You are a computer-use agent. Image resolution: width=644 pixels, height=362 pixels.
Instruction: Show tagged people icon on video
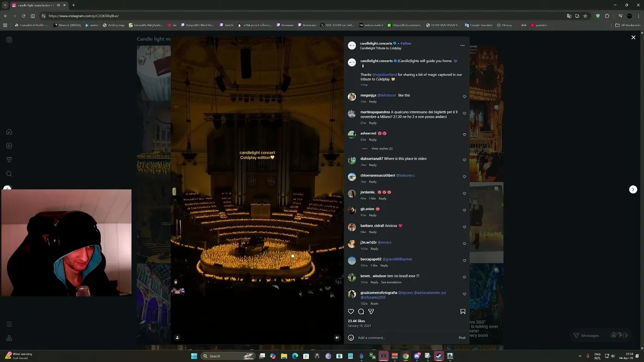[x=177, y=338]
